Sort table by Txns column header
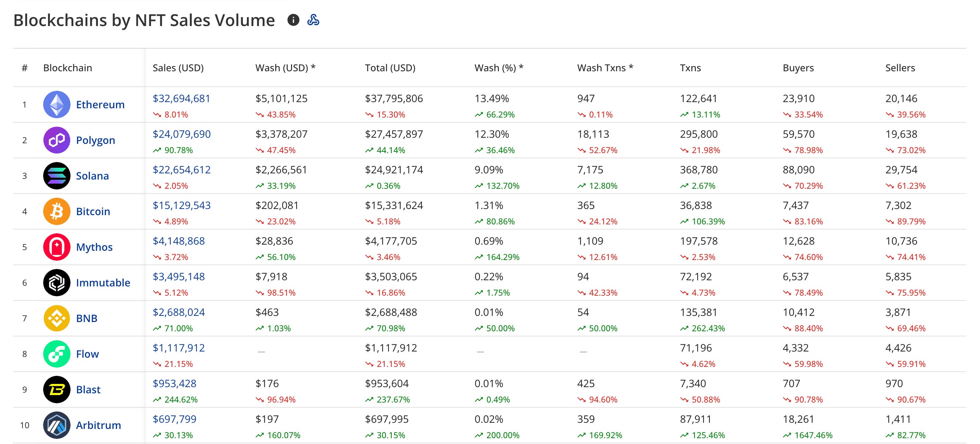 pyautogui.click(x=690, y=68)
